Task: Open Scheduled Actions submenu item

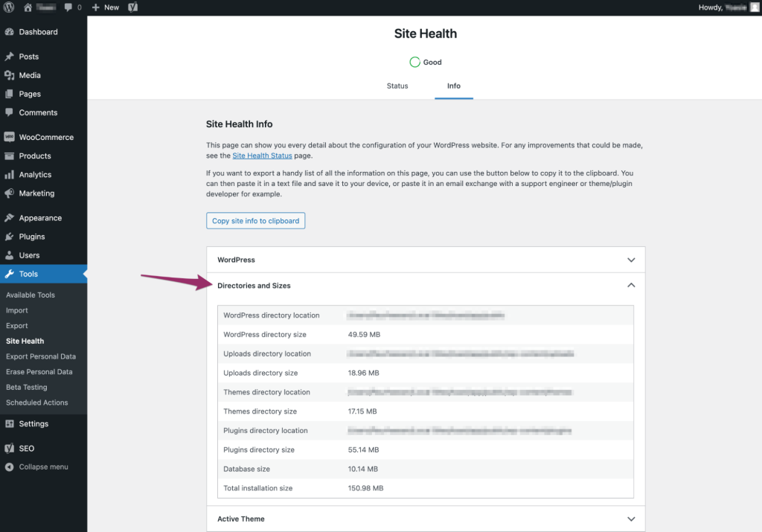Action: pos(37,403)
